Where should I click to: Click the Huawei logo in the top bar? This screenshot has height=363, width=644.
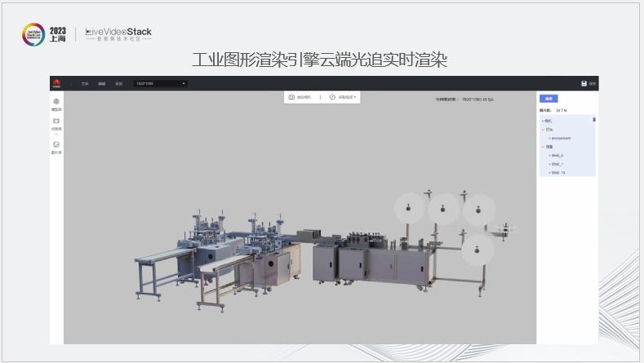click(56, 83)
